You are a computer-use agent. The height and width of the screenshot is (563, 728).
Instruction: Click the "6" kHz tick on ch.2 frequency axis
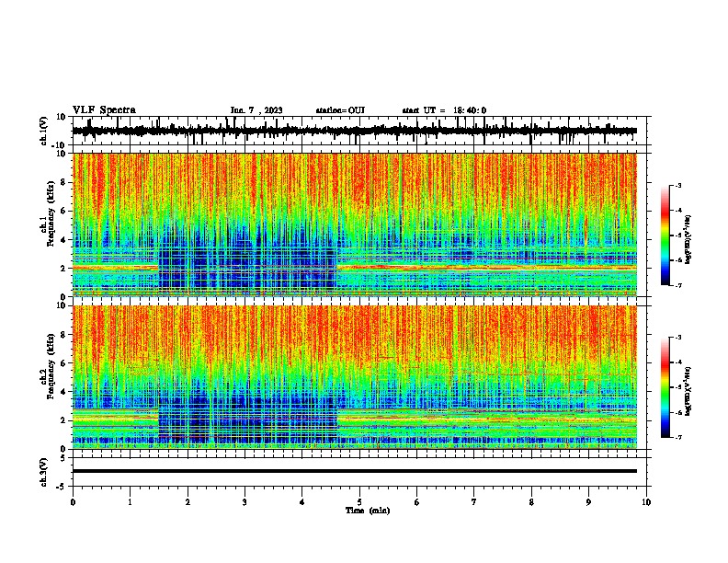point(63,362)
